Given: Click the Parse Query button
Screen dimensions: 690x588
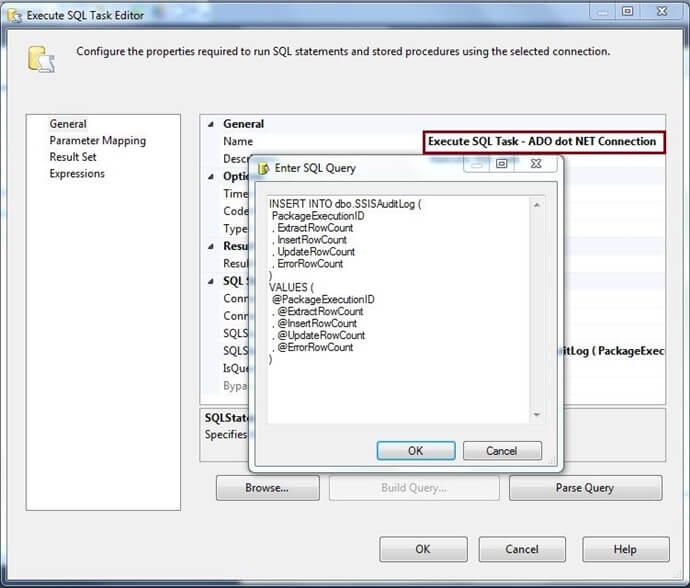Looking at the screenshot, I should click(585, 488).
